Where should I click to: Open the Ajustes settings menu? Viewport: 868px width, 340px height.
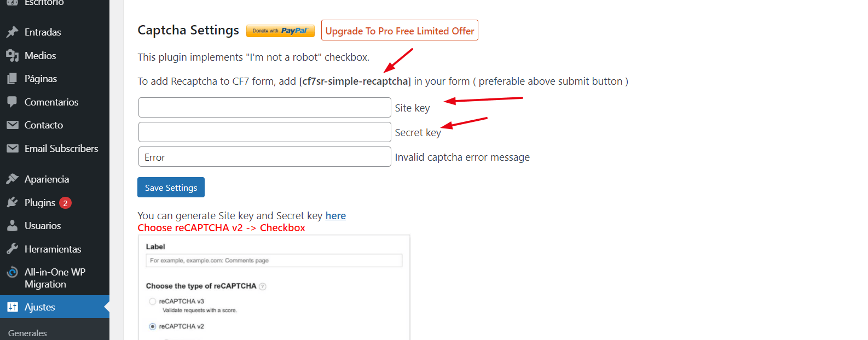pos(55,307)
